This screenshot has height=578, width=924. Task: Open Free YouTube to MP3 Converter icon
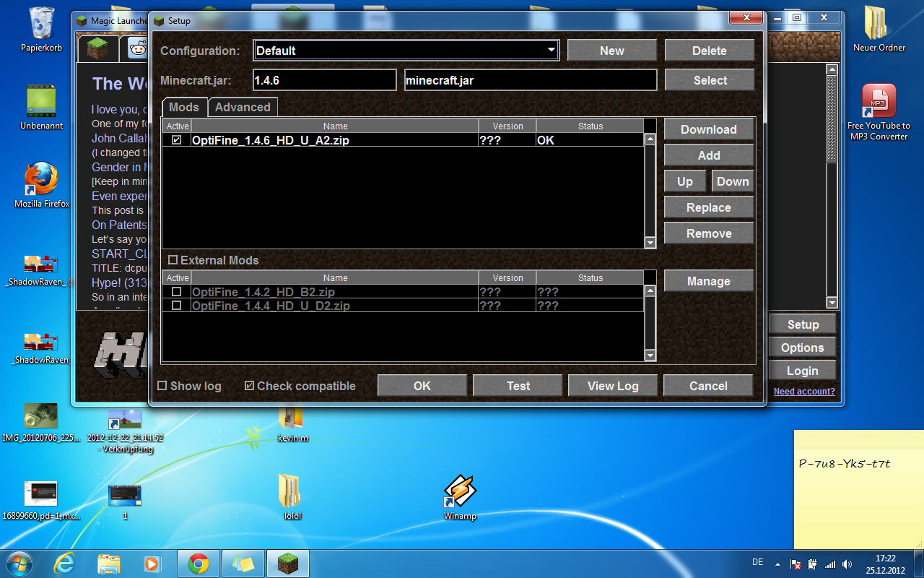click(879, 103)
